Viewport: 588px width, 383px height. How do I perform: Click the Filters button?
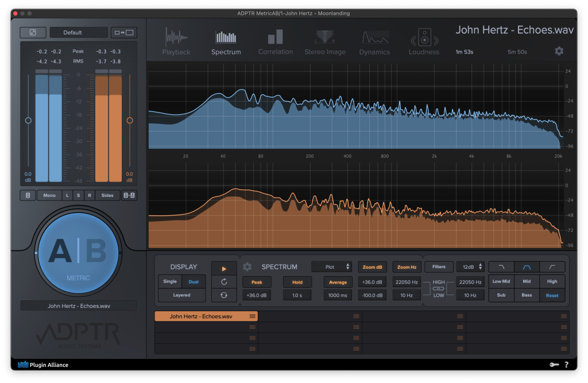coord(439,266)
